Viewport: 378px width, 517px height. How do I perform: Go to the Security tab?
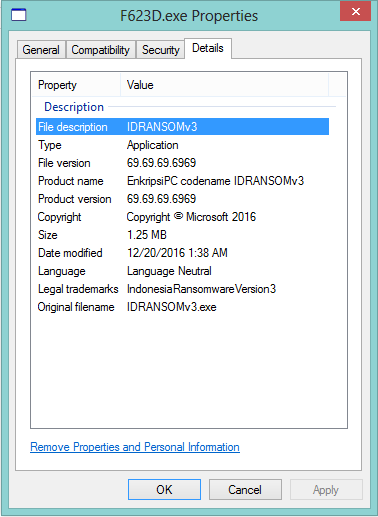(x=161, y=50)
